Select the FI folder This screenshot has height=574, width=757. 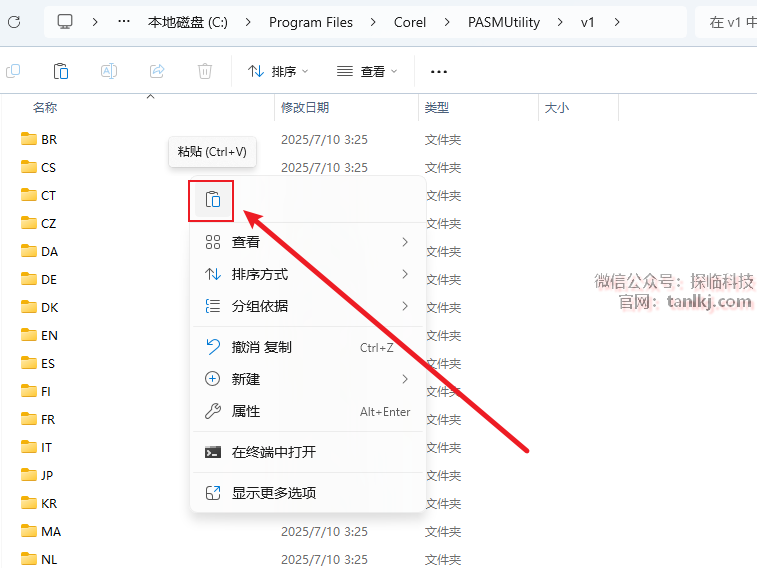click(36, 392)
